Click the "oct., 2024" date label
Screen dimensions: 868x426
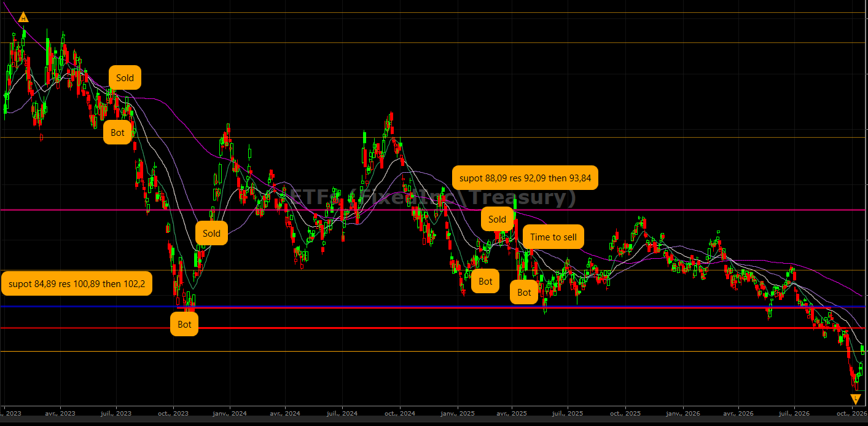click(399, 414)
